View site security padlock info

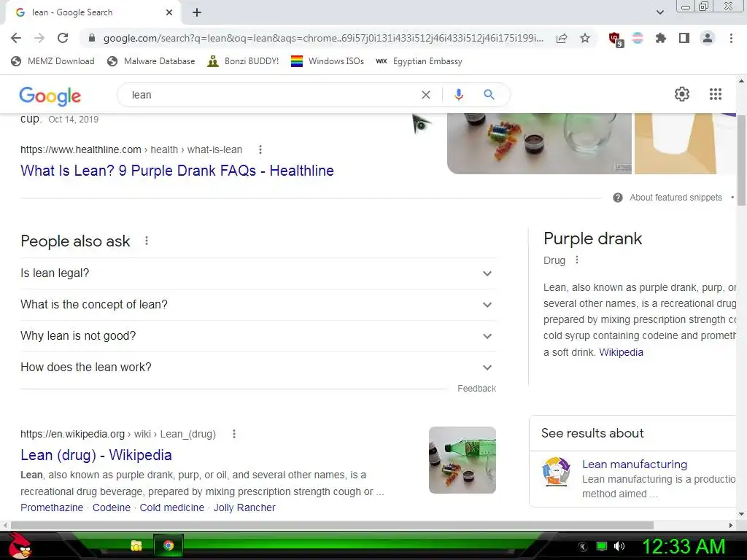pos(92,38)
